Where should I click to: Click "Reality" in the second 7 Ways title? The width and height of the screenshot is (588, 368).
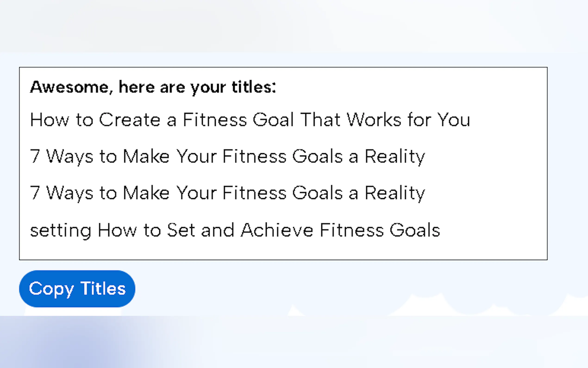395,193
